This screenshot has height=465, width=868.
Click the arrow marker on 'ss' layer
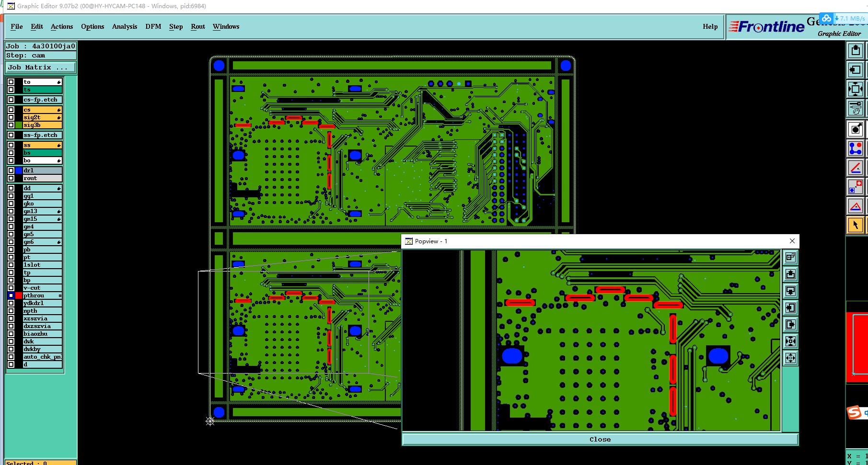tap(59, 145)
